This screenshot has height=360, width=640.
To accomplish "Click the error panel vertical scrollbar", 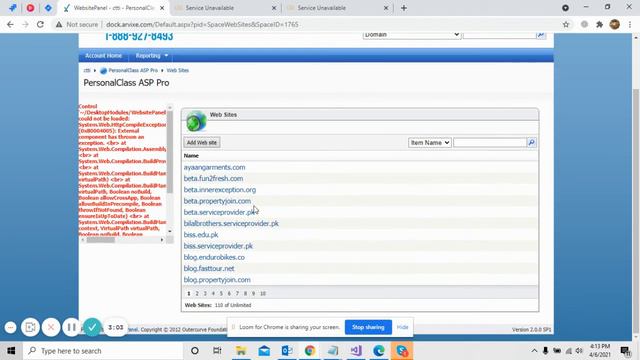I will [x=170, y=152].
